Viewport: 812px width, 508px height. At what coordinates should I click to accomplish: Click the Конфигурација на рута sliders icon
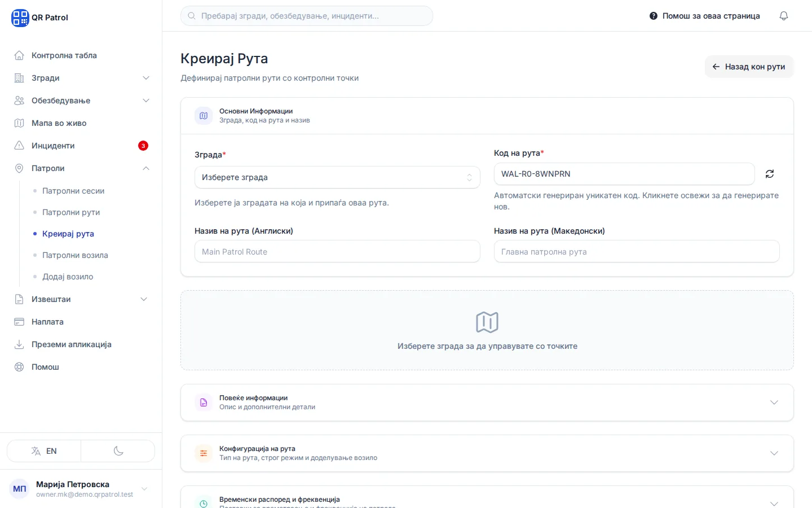point(204,453)
